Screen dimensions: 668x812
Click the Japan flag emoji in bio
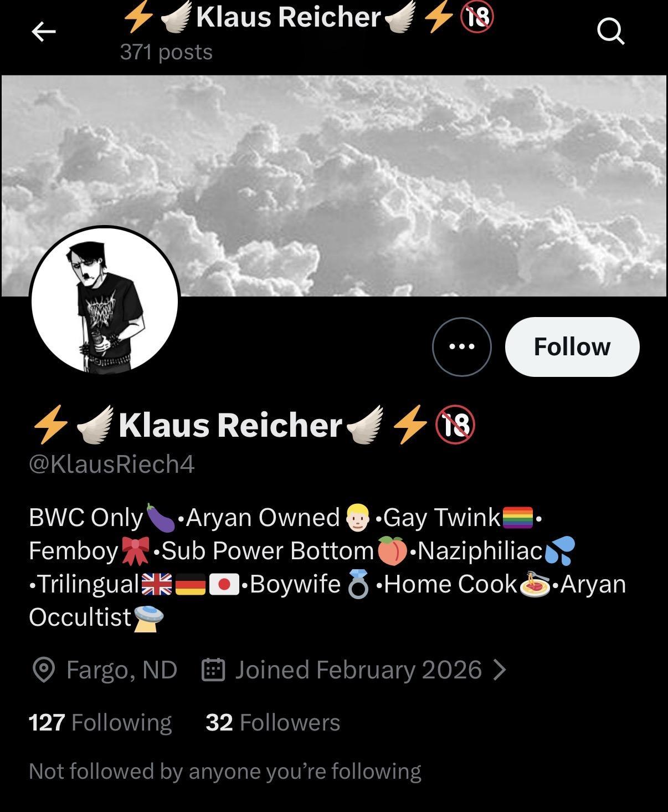tap(224, 584)
